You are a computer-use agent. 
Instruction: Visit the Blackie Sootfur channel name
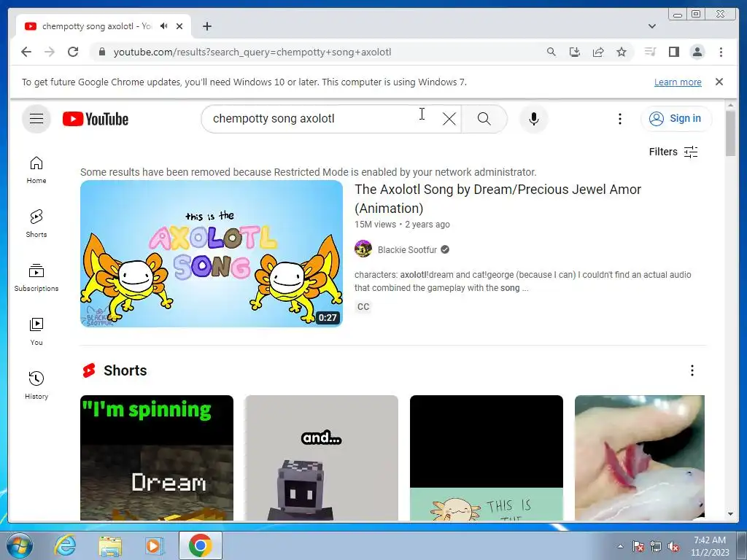click(x=407, y=249)
